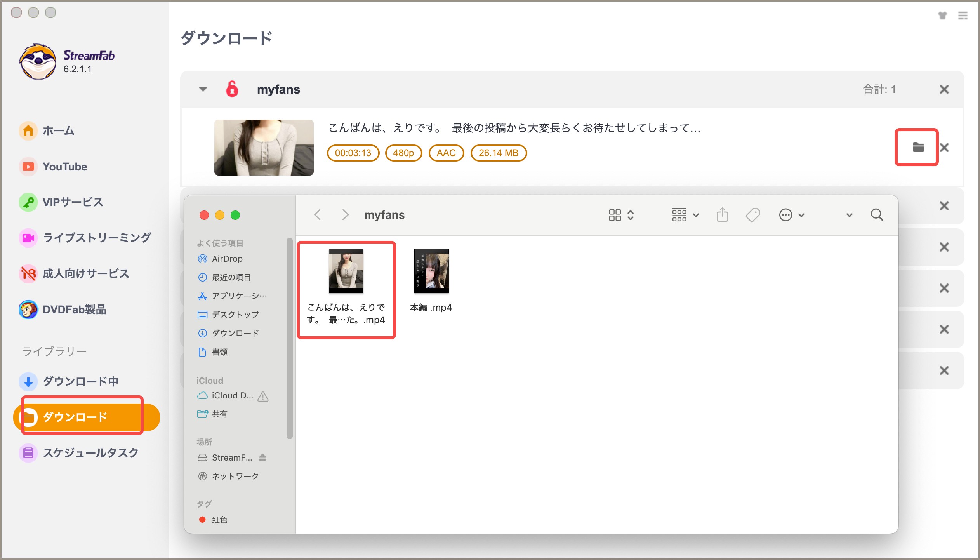Click the Finder share icon
980x560 pixels.
pyautogui.click(x=722, y=215)
